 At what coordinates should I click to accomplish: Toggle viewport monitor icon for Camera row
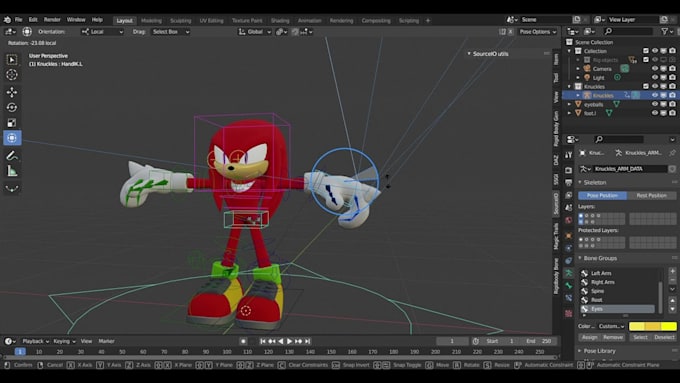click(664, 69)
